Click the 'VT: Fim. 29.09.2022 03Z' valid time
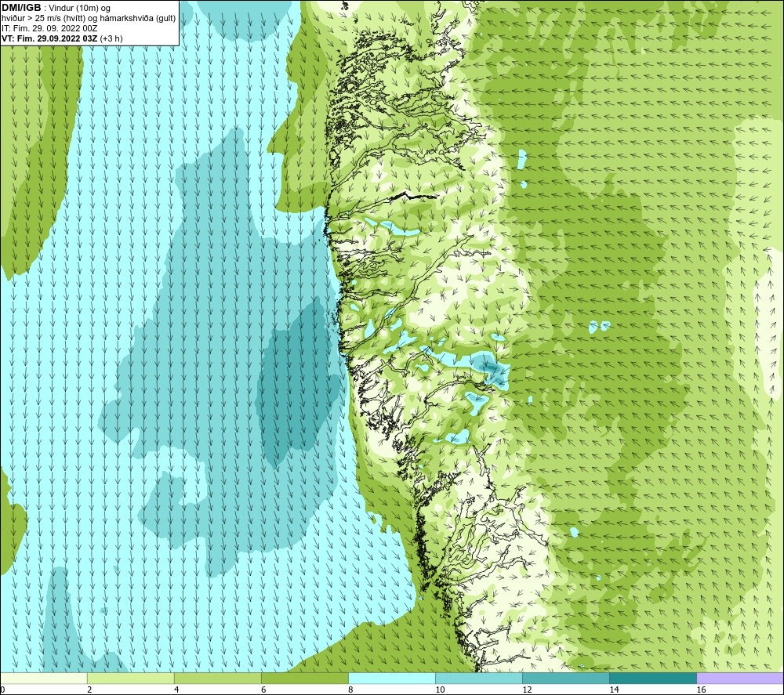This screenshot has height=695, width=784. pyautogui.click(x=49, y=38)
